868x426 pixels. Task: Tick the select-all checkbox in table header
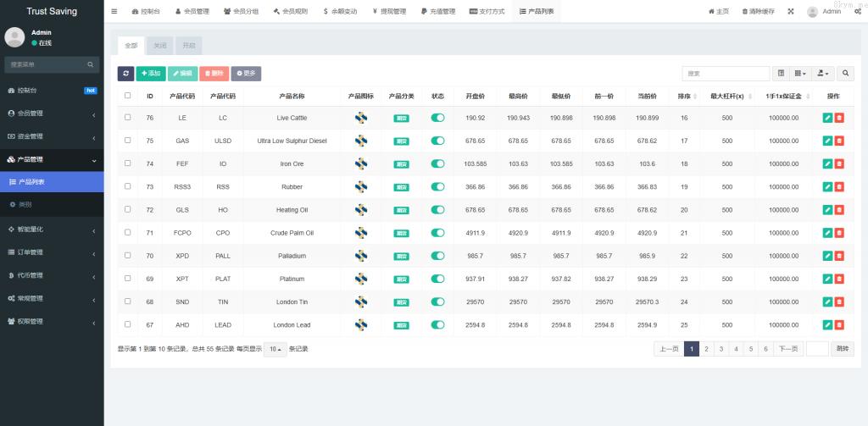128,96
